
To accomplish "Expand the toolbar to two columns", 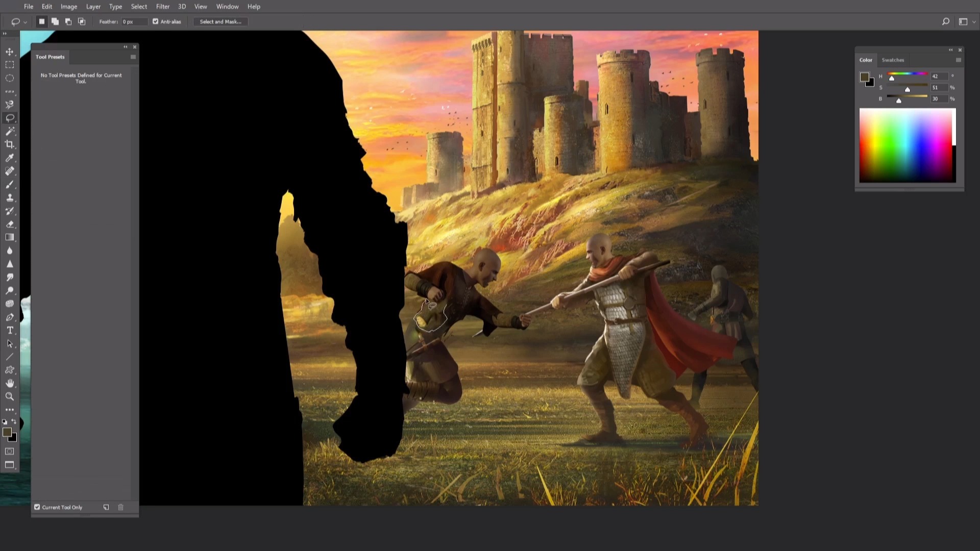I will click(5, 34).
